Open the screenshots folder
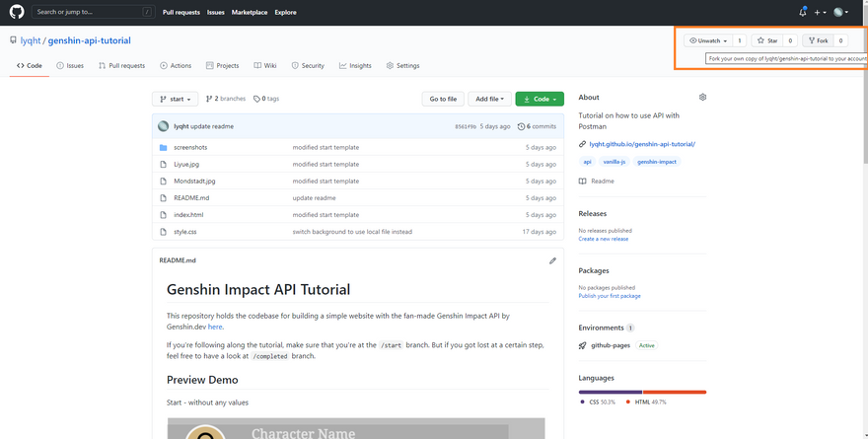The height and width of the screenshot is (439, 868). click(x=190, y=147)
